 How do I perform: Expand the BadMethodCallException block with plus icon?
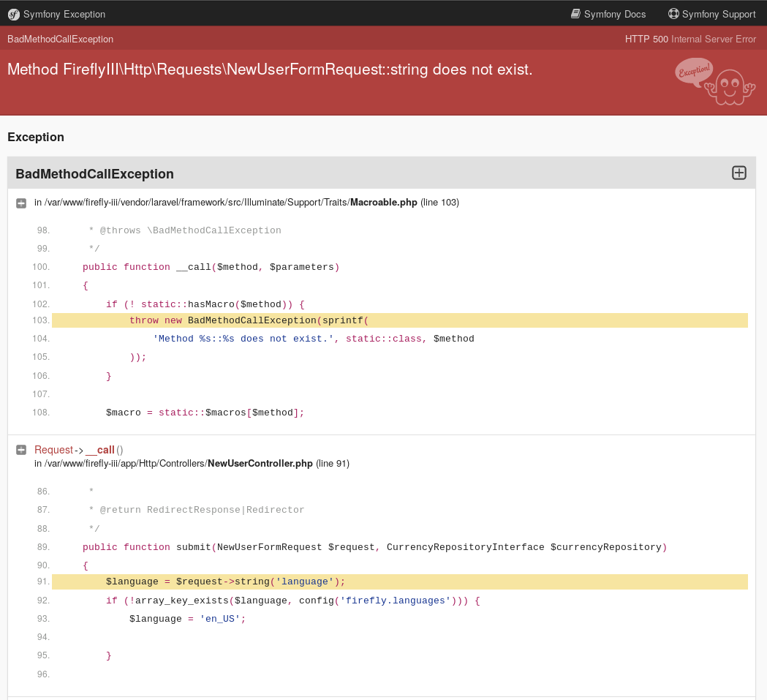(x=738, y=173)
